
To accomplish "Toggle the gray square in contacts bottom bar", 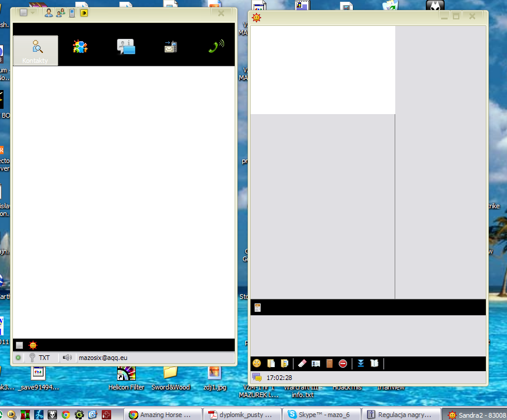I will [x=19, y=345].
